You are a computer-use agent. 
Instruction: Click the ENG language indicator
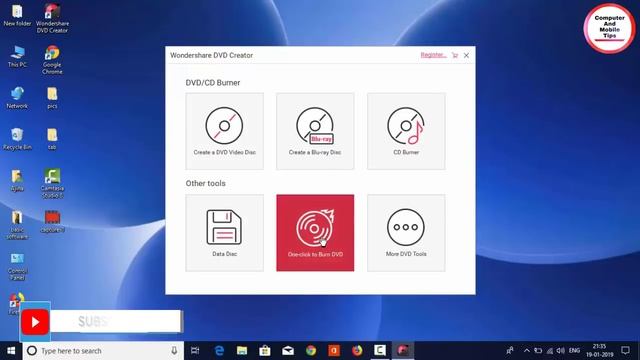tap(574, 351)
